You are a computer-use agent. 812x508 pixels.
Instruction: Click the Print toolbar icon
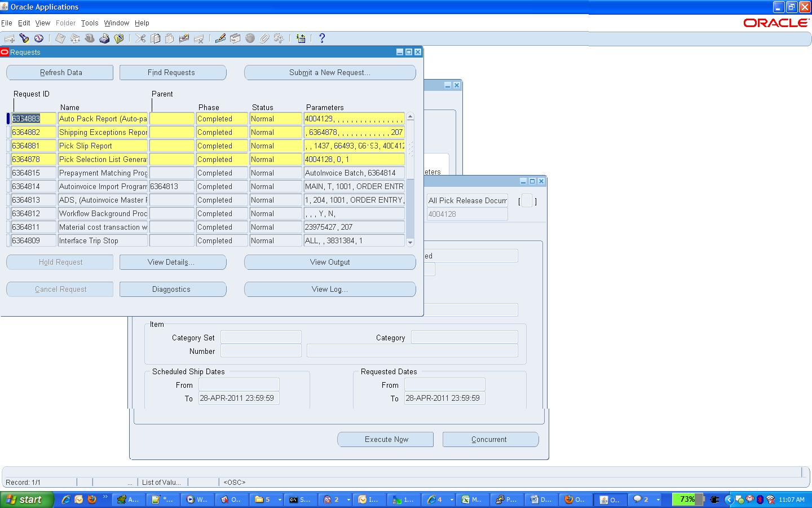click(104, 38)
